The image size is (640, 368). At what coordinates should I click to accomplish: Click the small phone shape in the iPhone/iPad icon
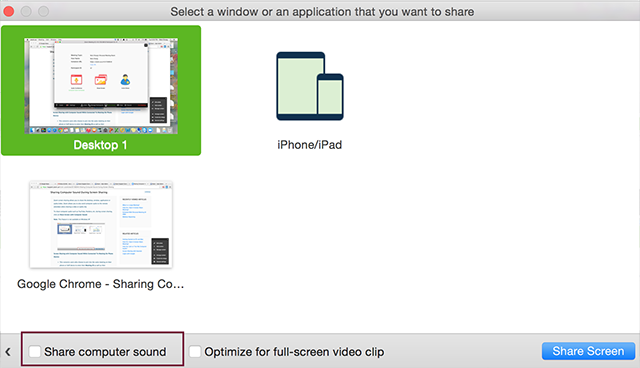330,97
